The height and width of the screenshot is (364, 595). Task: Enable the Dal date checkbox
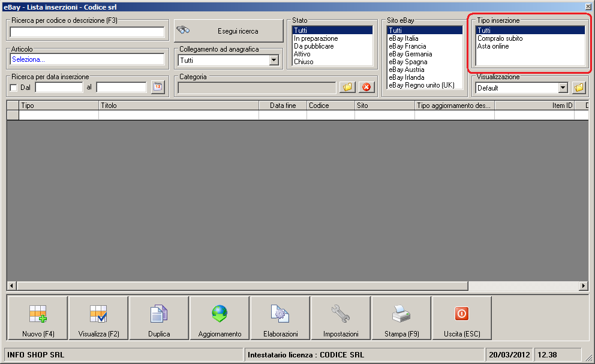pyautogui.click(x=14, y=88)
